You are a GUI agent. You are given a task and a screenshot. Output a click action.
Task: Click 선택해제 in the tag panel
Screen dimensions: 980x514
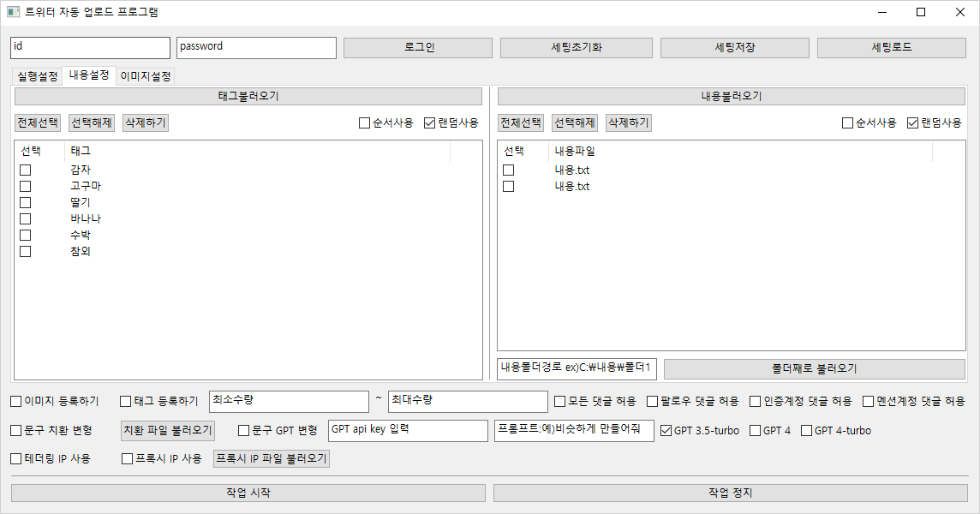coord(92,123)
